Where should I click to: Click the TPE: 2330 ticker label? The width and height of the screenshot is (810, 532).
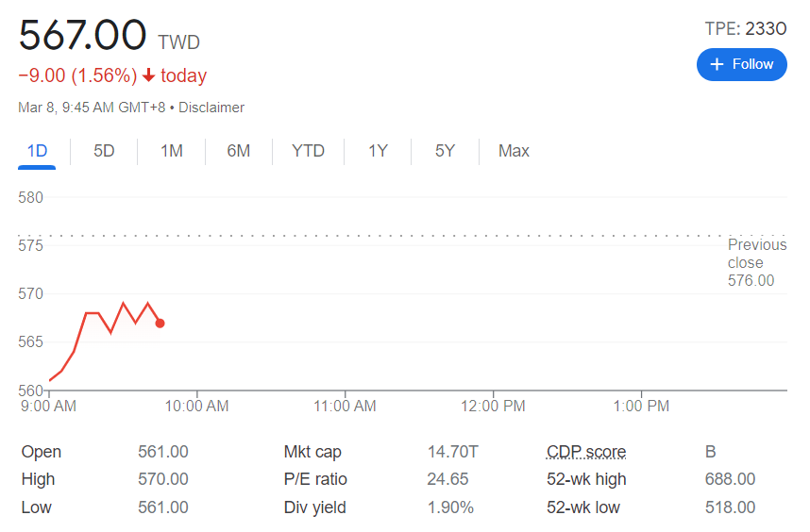[x=745, y=28]
